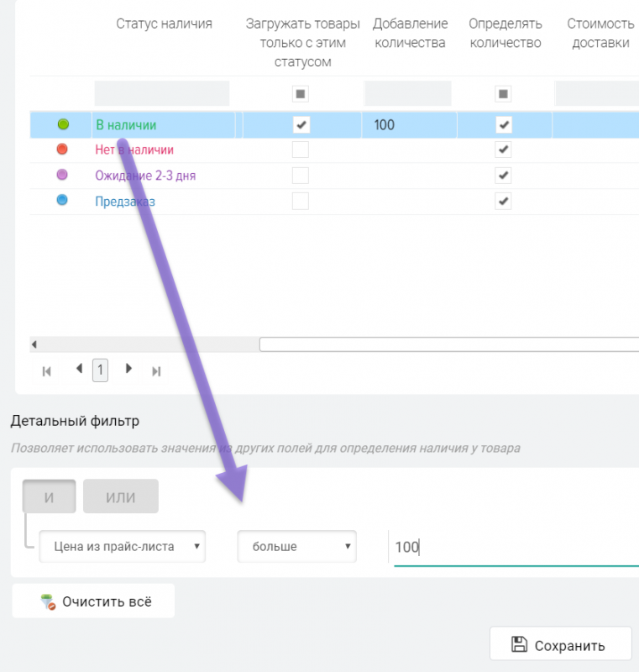Enable load-only-this-status for Нет в наличии
This screenshot has width=639, height=672.
pyautogui.click(x=301, y=150)
